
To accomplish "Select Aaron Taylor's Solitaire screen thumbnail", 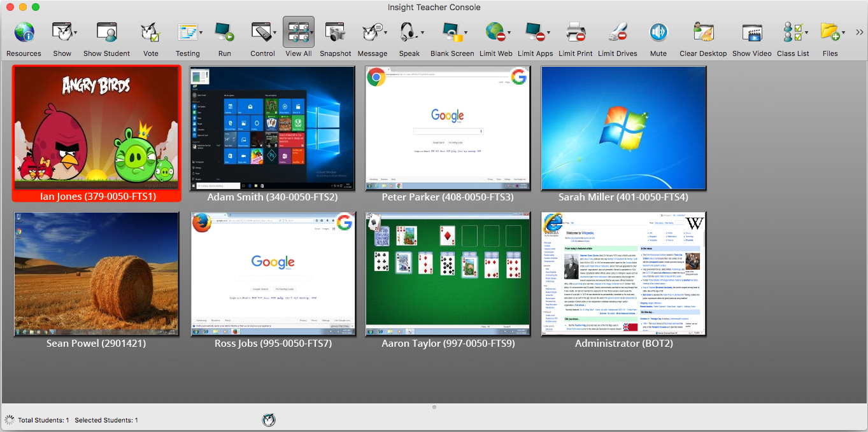I will click(x=448, y=274).
